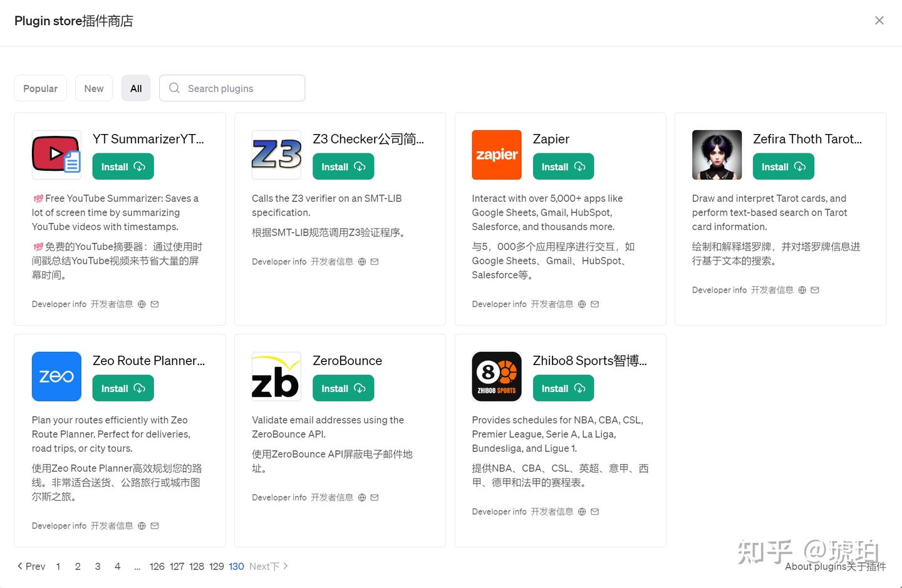Switch to the New filter tab
Screen dimensions: 902x588
[94, 88]
